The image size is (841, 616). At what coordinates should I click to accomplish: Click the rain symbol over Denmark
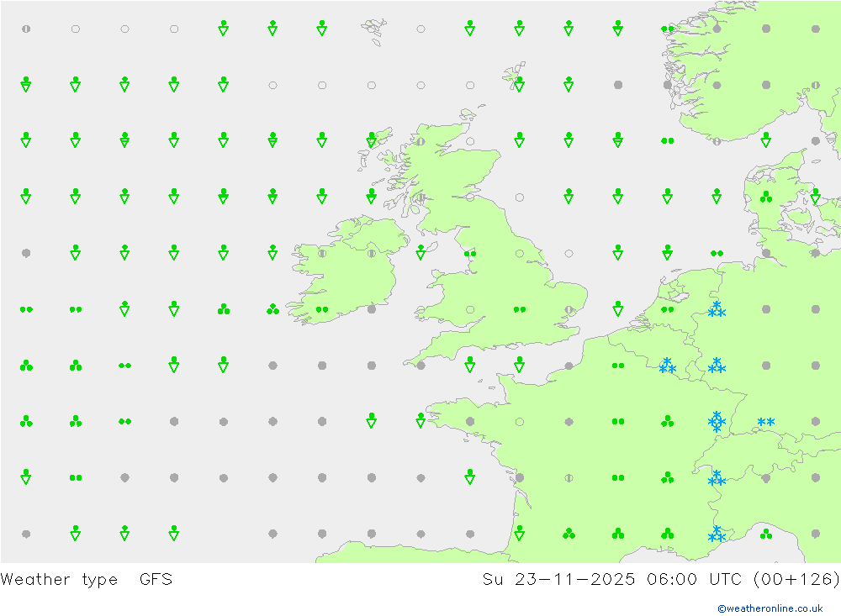(x=766, y=197)
